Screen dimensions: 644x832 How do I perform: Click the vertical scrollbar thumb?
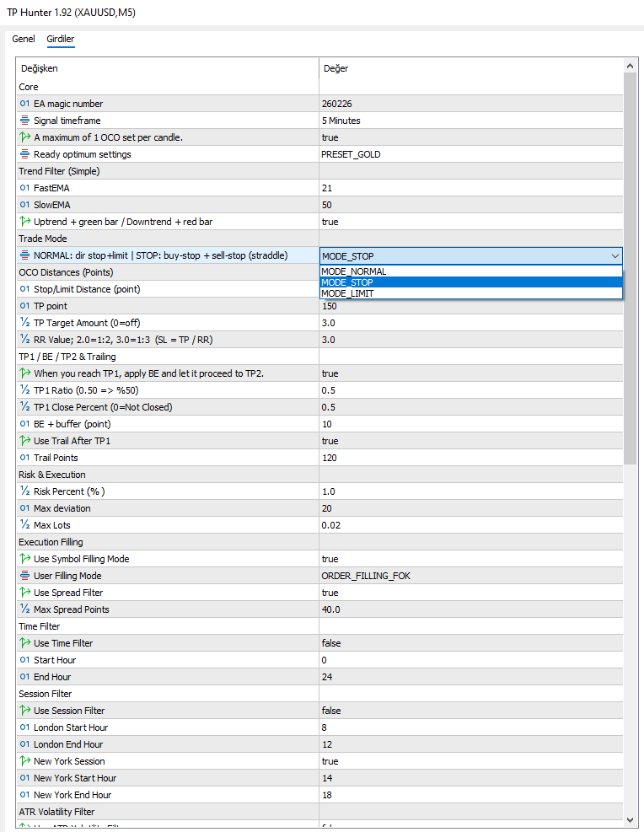(631, 269)
